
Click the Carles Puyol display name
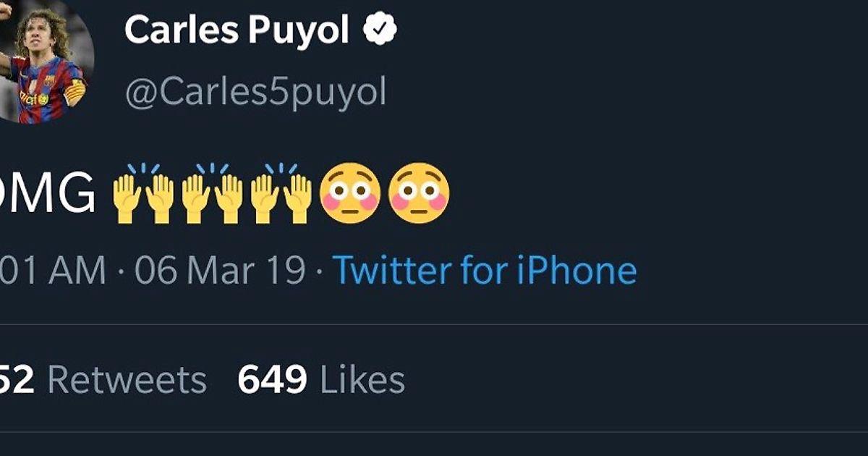pos(237,30)
